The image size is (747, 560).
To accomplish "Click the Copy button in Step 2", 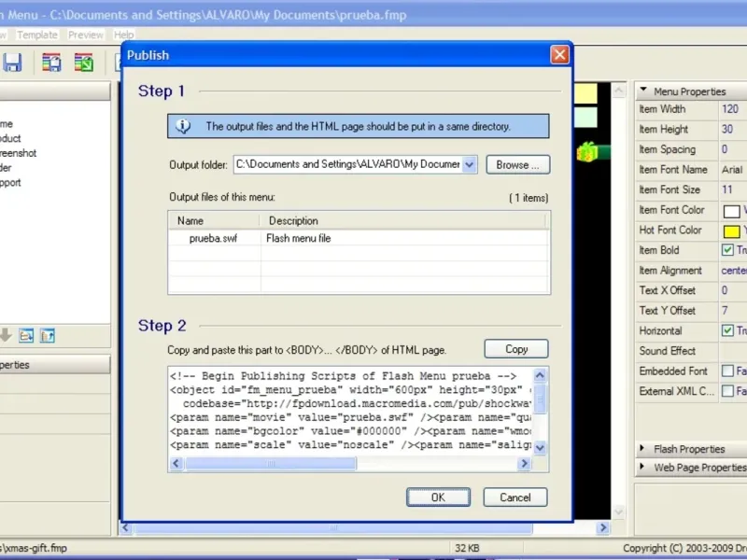I will 516,349.
